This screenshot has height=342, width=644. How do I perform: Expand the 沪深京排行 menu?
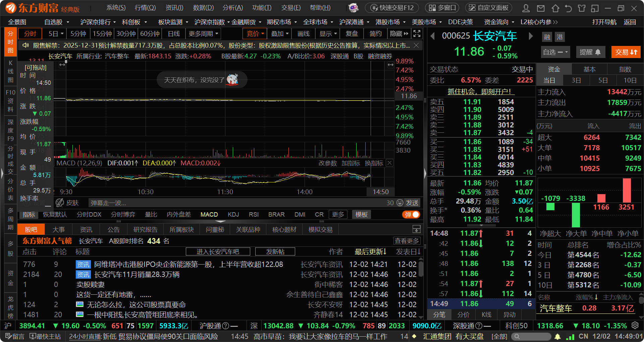coord(98,22)
